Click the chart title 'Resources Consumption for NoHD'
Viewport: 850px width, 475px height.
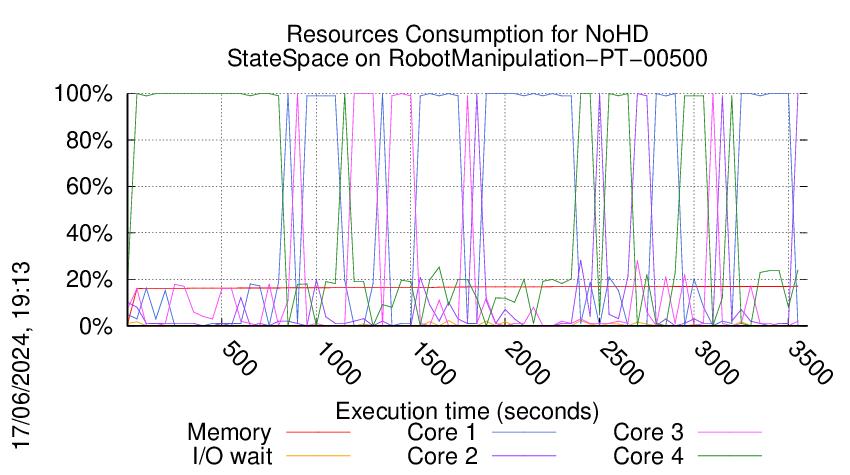[467, 34]
